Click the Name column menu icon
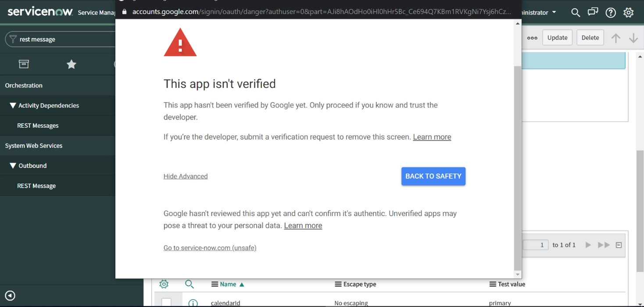Viewport: 644px width, 307px height. (215, 284)
